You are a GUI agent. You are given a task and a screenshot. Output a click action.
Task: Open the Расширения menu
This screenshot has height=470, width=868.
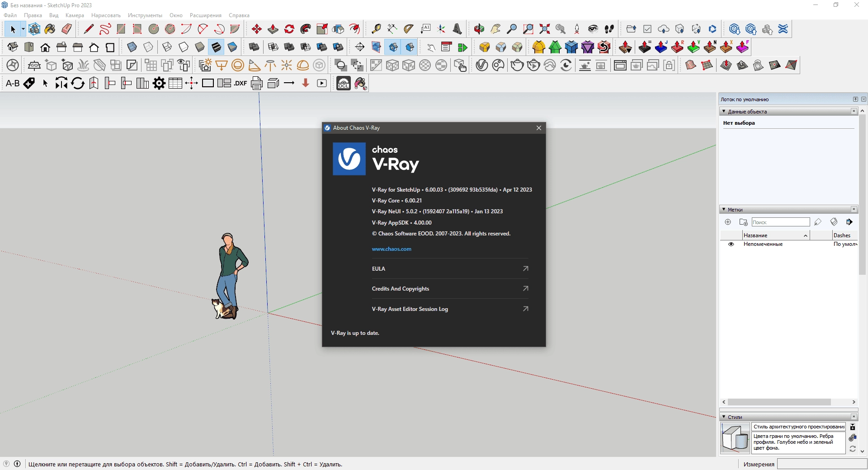pyautogui.click(x=206, y=15)
